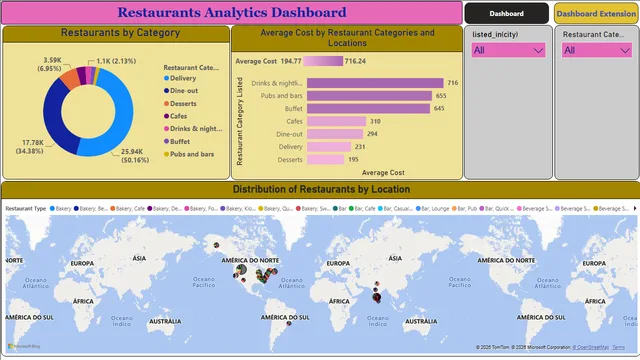Open the Dashboard Extension page button
Viewport: 640px width, 360px height.
pos(596,13)
